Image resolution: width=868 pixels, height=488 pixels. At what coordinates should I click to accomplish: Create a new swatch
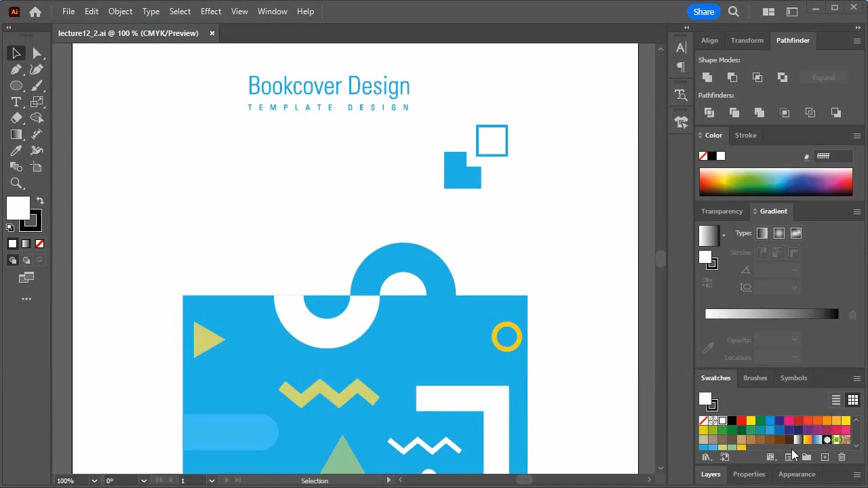(x=825, y=457)
